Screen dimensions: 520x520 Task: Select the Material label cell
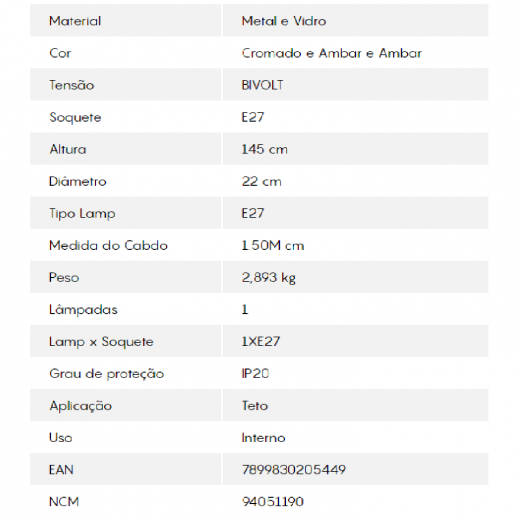click(x=125, y=21)
